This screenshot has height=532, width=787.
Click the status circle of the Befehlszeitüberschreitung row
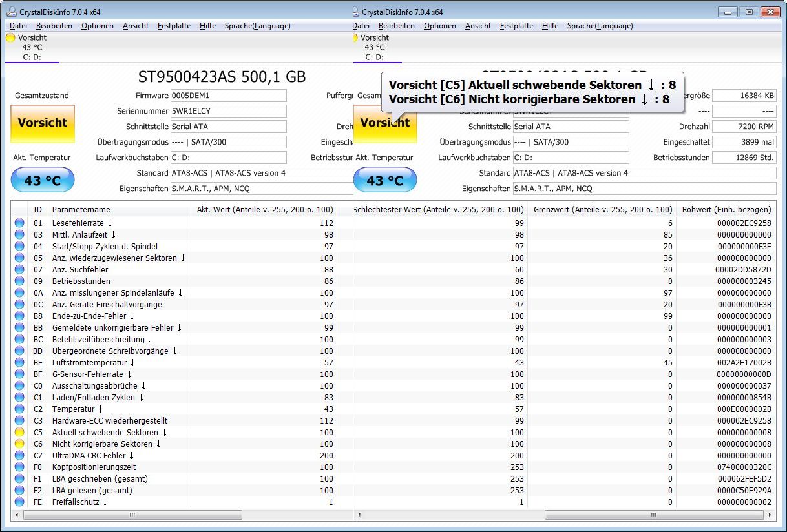click(x=19, y=340)
